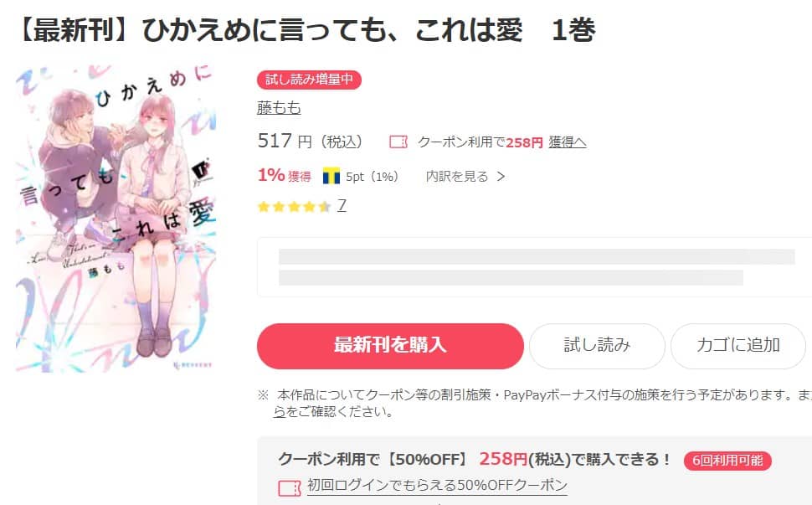This screenshot has width=812, height=505.
Task: Click the T-point logo icon
Action: click(331, 176)
